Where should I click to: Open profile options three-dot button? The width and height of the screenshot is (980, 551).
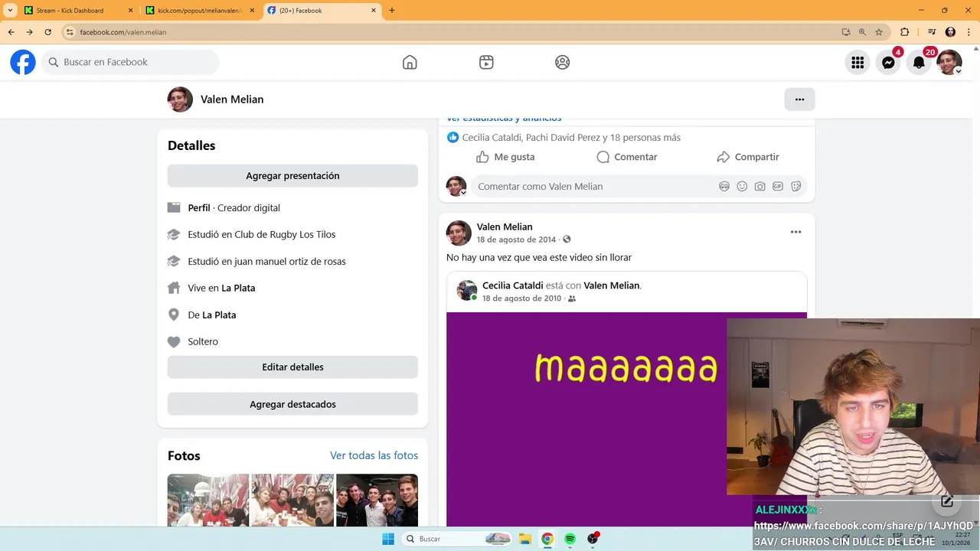tap(799, 99)
